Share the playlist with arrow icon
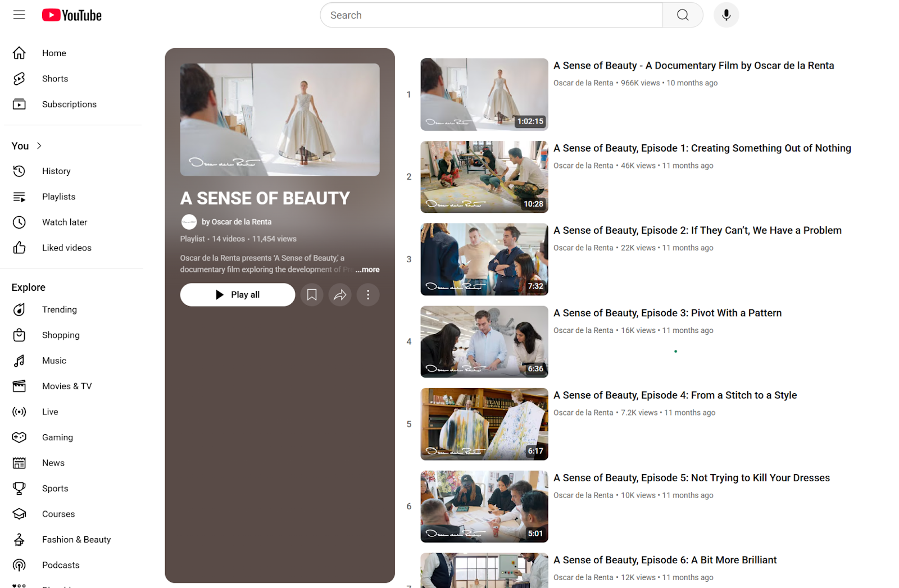Image resolution: width=899 pixels, height=588 pixels. [x=340, y=294]
